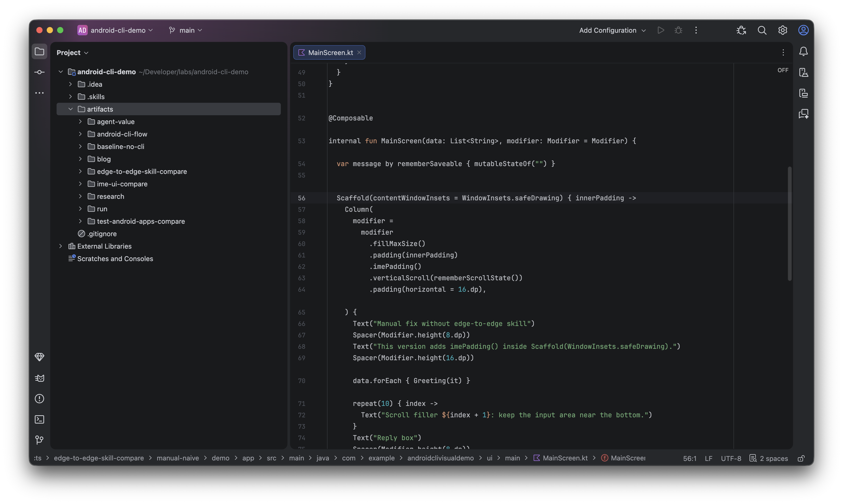
Task: Open the Device Manager icon in right sidebar
Action: coord(803,93)
